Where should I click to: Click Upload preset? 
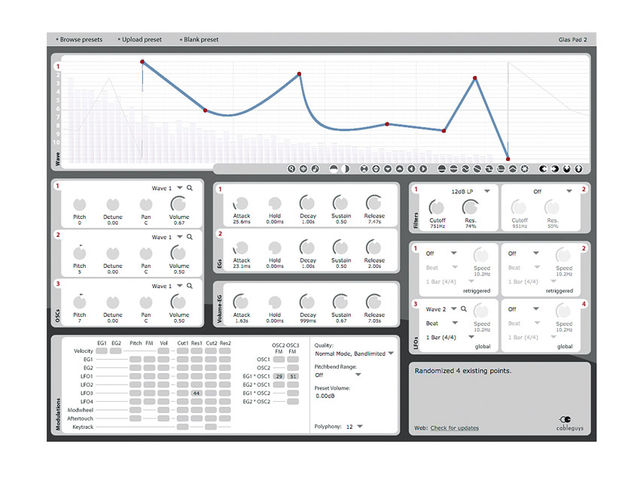[x=140, y=40]
